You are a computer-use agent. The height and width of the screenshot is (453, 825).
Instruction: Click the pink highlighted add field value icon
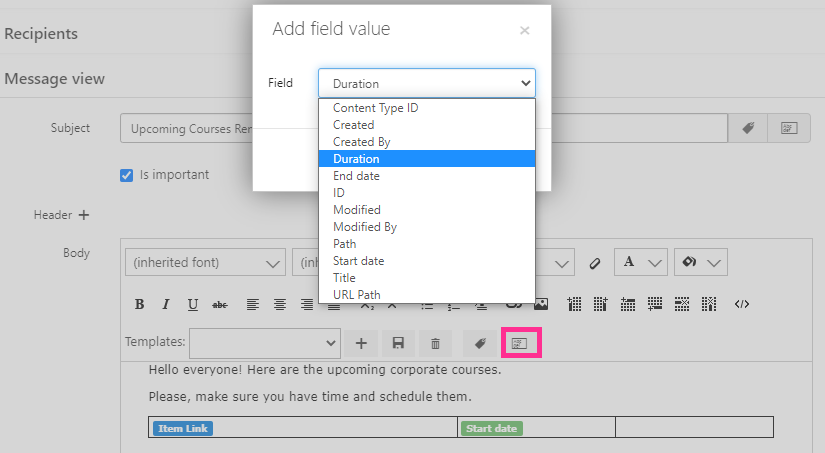click(x=521, y=343)
